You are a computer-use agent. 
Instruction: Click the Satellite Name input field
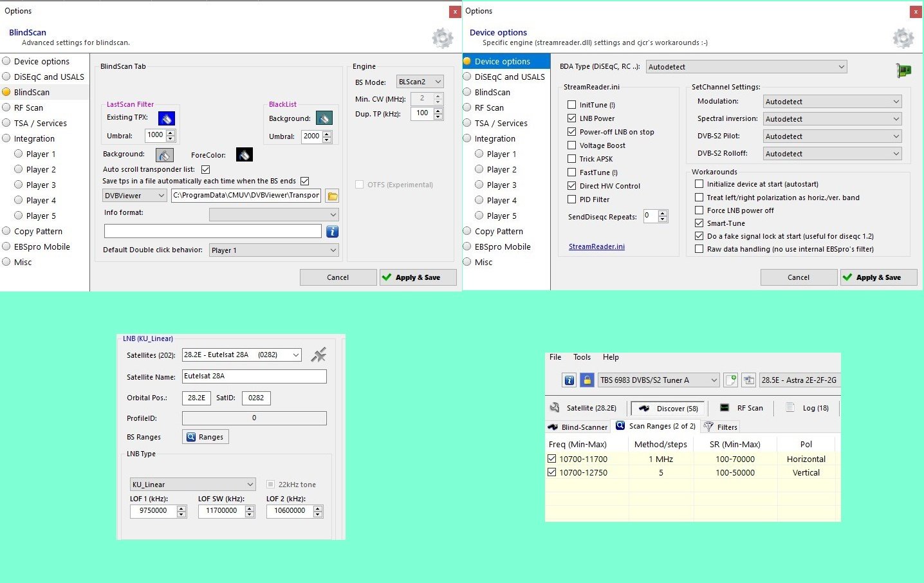tap(254, 376)
